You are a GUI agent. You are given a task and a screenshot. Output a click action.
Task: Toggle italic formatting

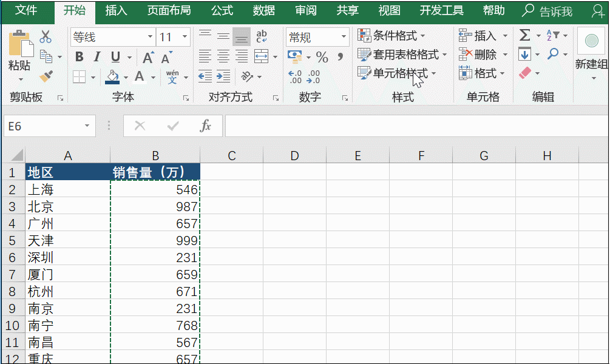97,56
